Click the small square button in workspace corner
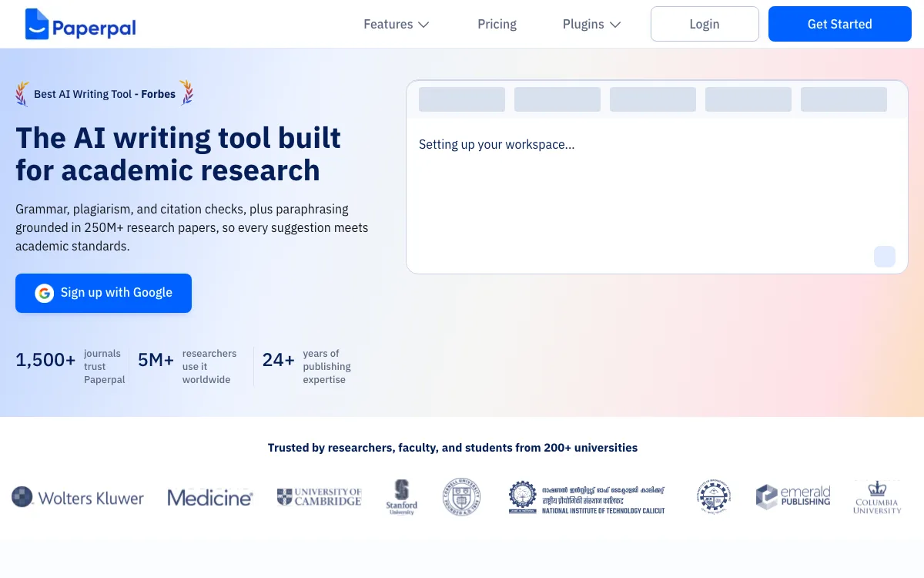The height and width of the screenshot is (578, 924). [x=885, y=257]
